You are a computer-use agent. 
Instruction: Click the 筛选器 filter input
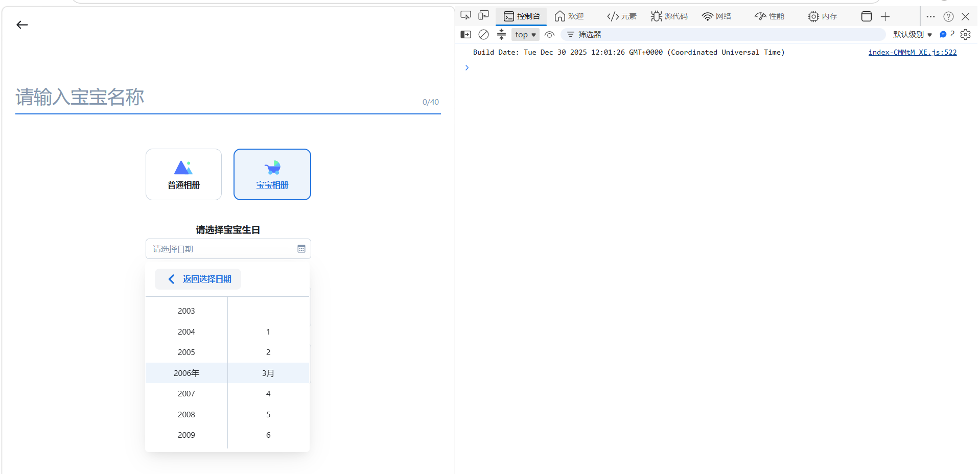click(723, 34)
